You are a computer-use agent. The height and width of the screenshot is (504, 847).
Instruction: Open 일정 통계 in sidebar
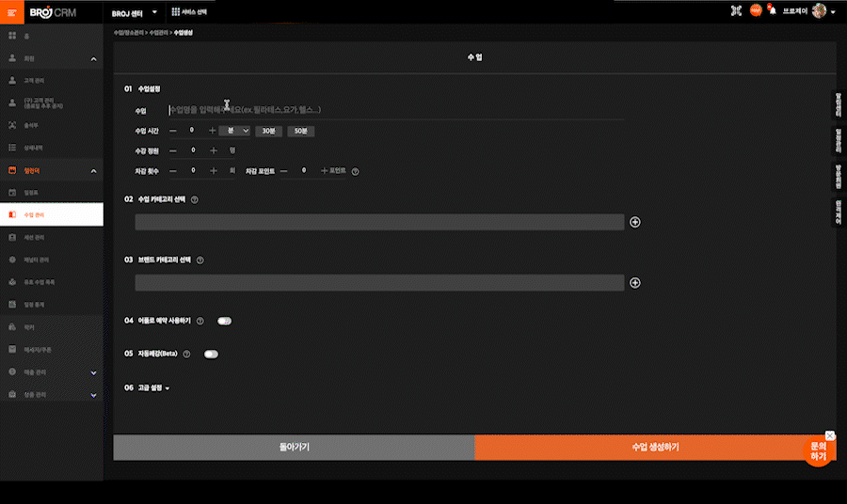coord(52,305)
